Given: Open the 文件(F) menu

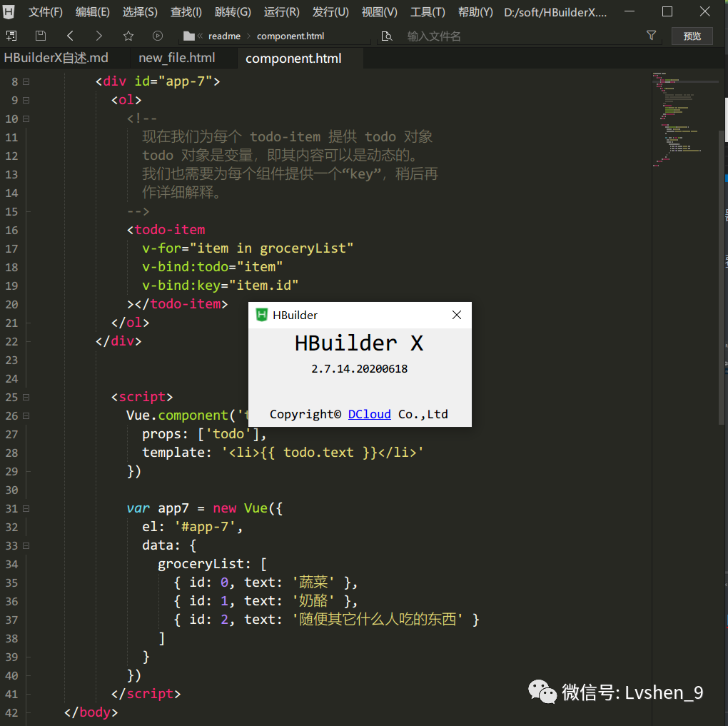Looking at the screenshot, I should (46, 12).
